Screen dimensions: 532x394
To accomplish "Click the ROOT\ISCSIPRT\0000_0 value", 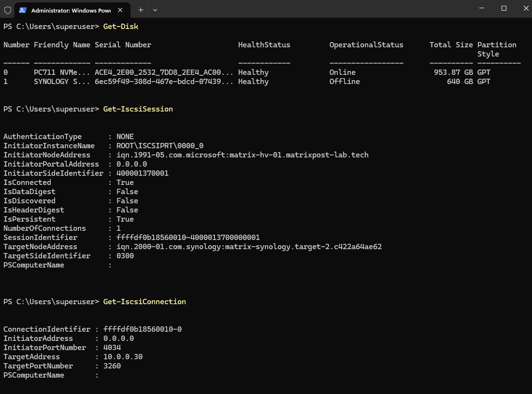I will 160,145.
